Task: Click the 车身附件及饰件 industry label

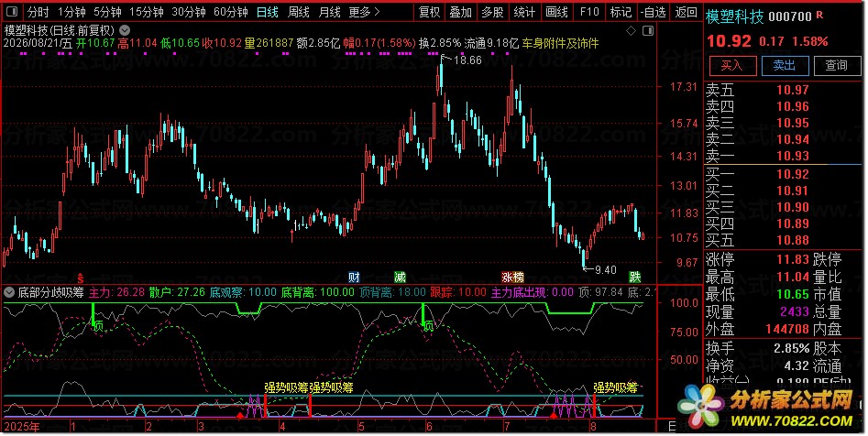Action: (x=560, y=43)
